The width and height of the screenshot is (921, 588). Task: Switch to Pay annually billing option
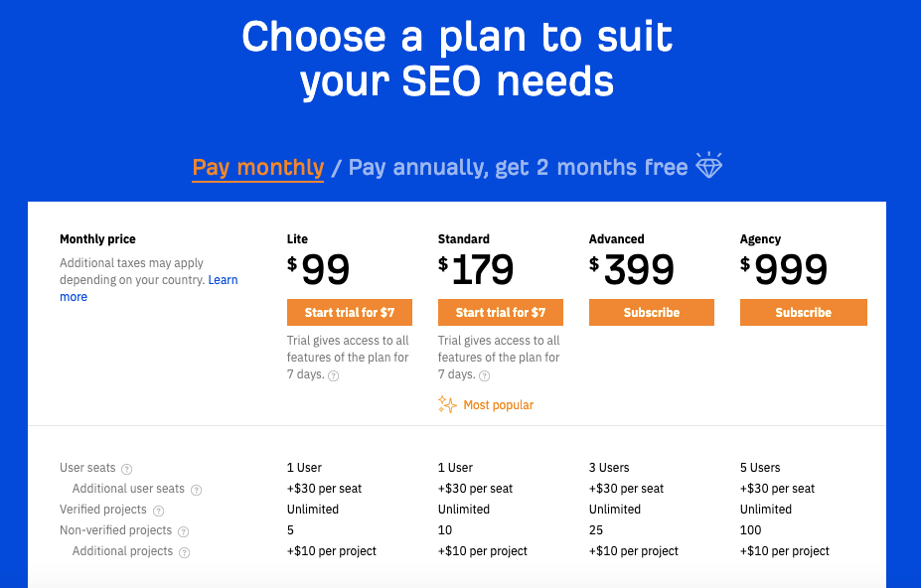click(x=518, y=167)
